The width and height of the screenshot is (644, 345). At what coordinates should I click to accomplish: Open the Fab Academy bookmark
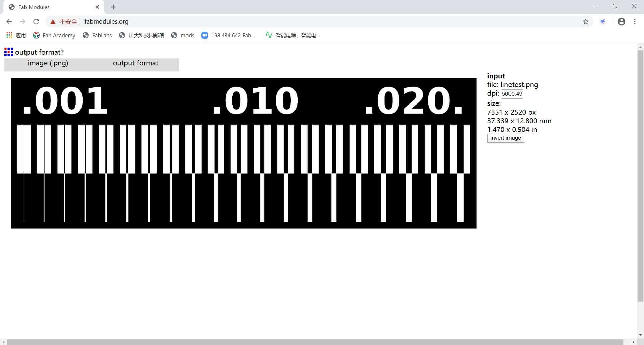54,35
